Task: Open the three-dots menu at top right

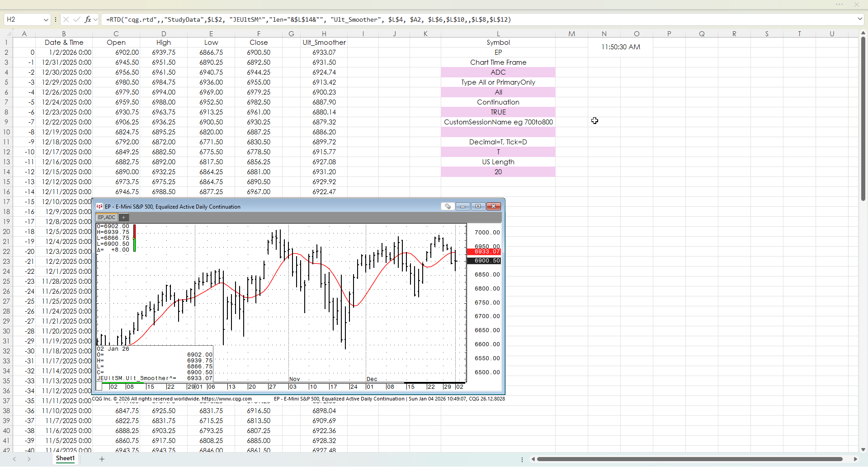Action: pos(839,5)
